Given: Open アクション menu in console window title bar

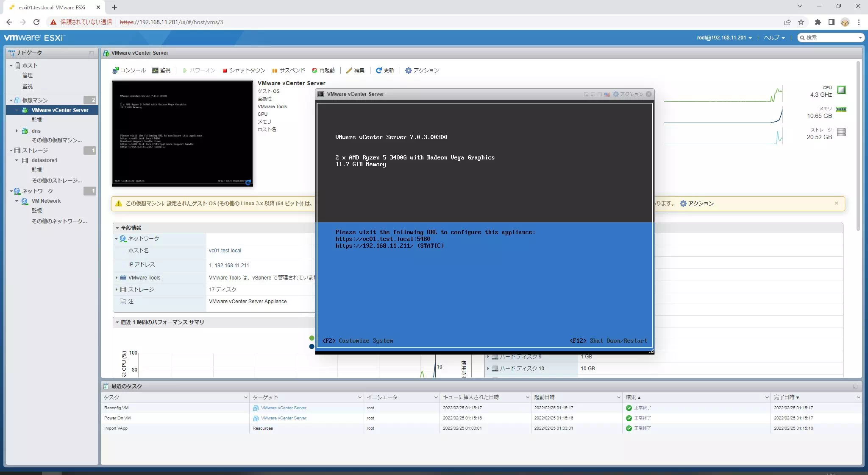Looking at the screenshot, I should [x=628, y=94].
